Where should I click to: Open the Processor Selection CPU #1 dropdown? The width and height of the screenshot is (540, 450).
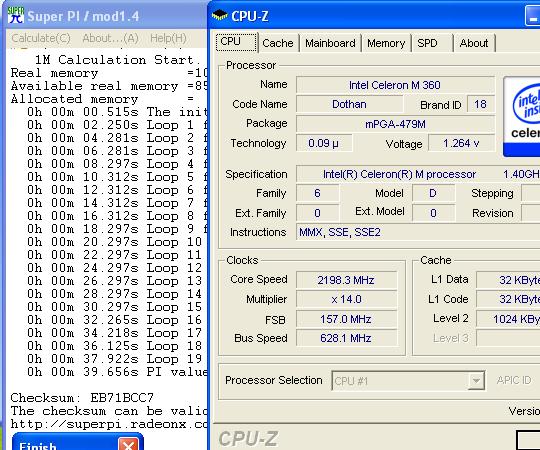(408, 380)
